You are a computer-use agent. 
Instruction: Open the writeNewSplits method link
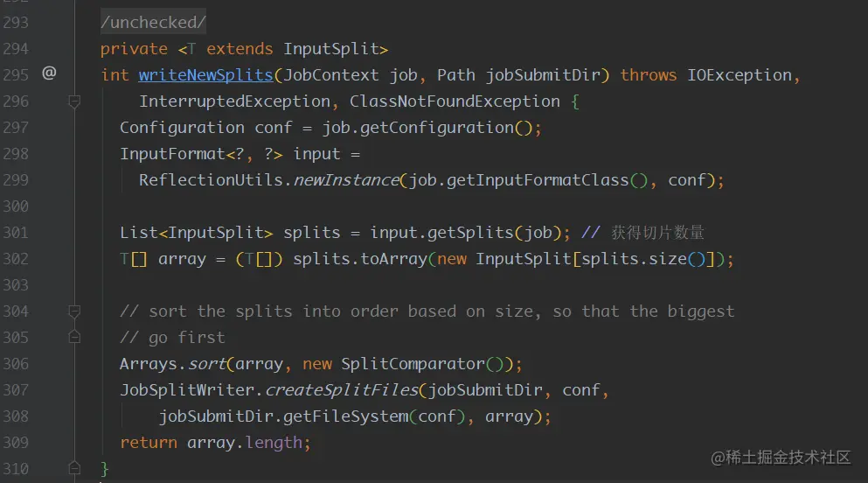(206, 74)
